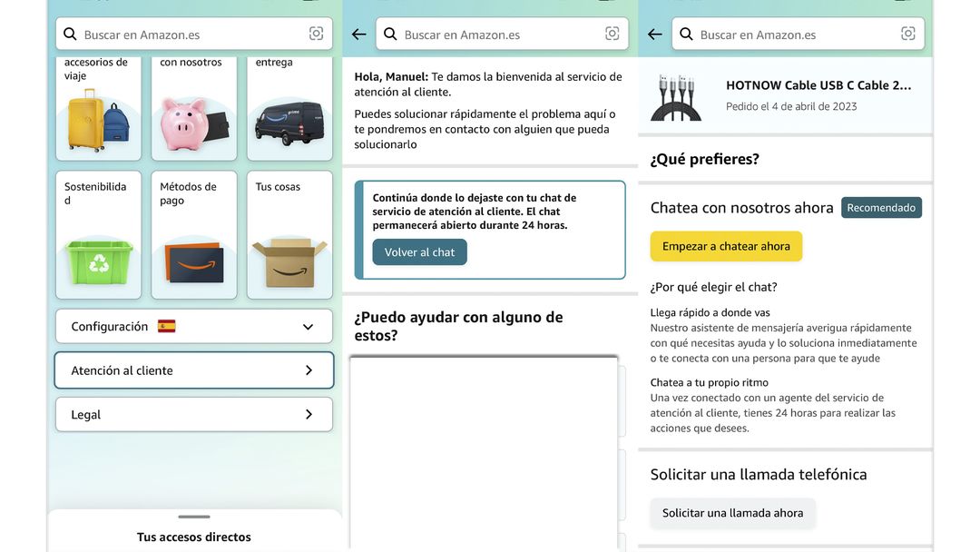This screenshot has width=980, height=552.
Task: Request a call with Solicitar una llamada ahora
Action: tap(732, 512)
